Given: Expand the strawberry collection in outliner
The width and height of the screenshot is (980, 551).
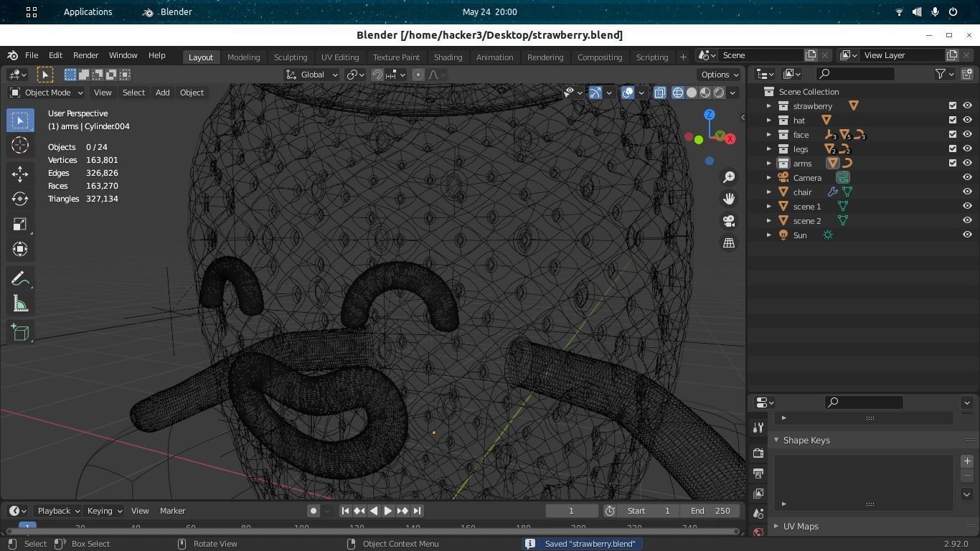Looking at the screenshot, I should 768,105.
